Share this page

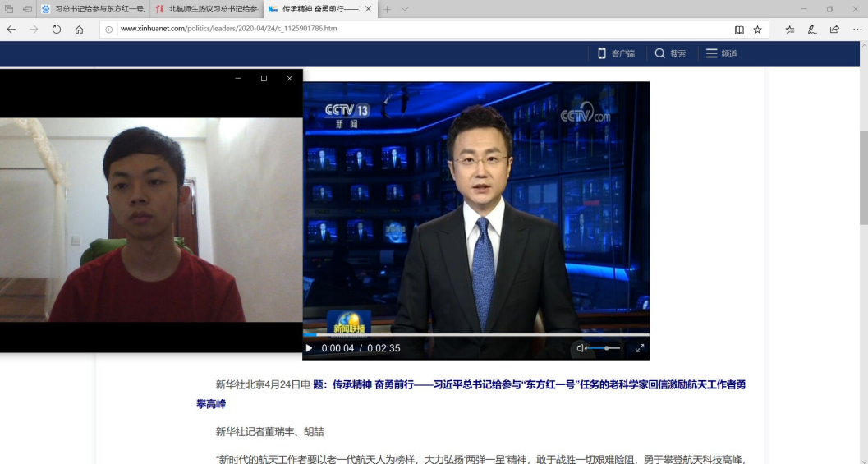[x=834, y=30]
